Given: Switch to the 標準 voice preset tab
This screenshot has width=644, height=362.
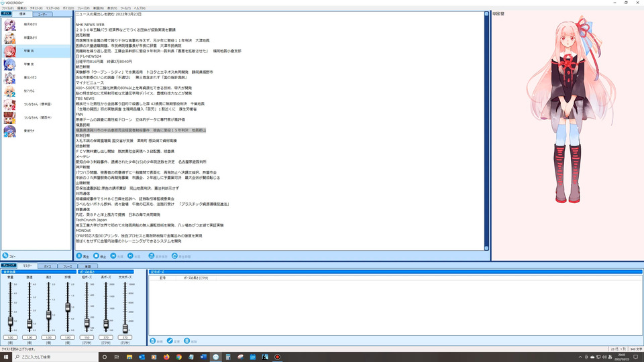Looking at the screenshot, I should (22, 14).
